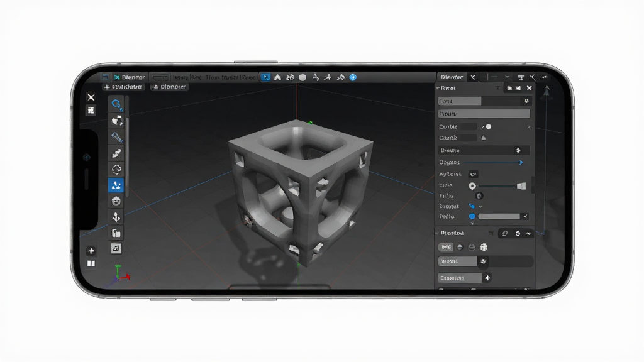The width and height of the screenshot is (644, 362).
Task: Open the small down-chevron beside the blue leaf icon
Action: pyautogui.click(x=480, y=206)
